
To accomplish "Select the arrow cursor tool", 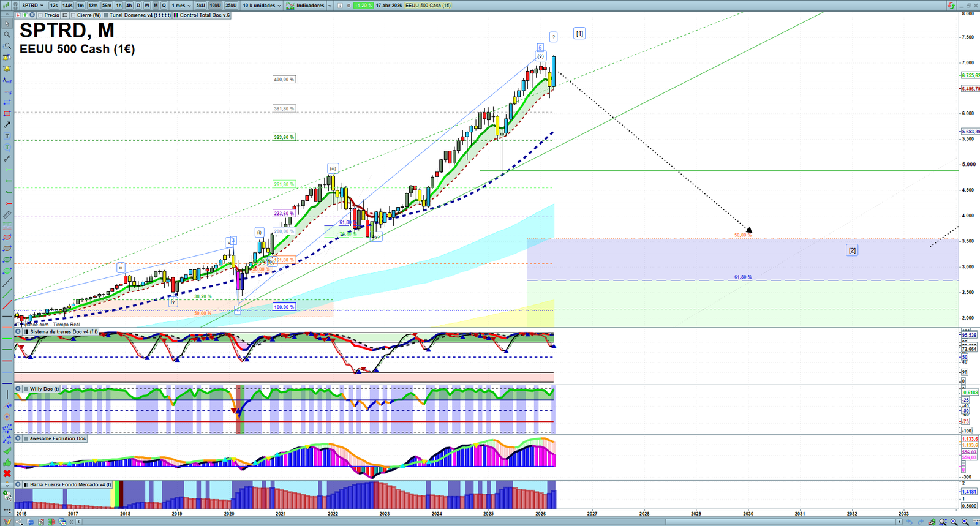I will [x=7, y=24].
